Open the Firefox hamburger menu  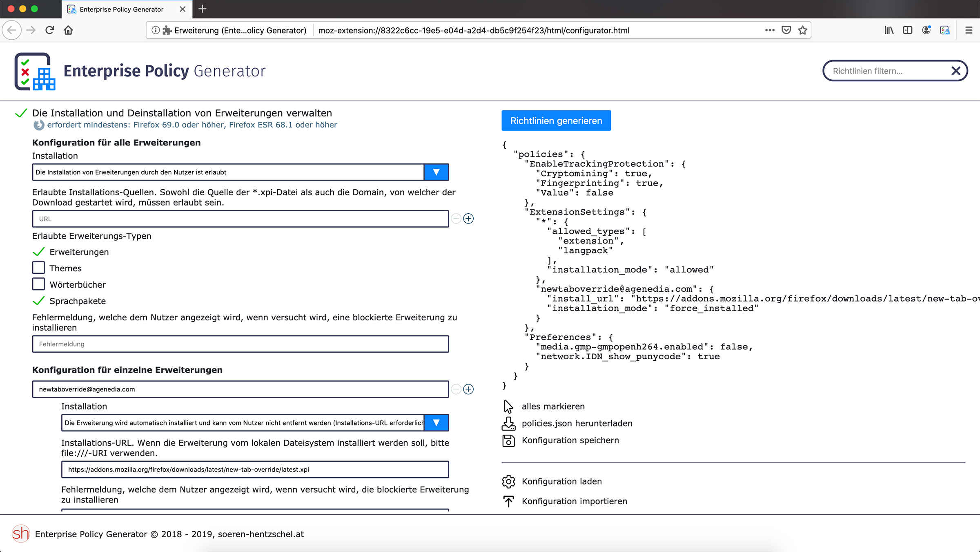point(969,30)
